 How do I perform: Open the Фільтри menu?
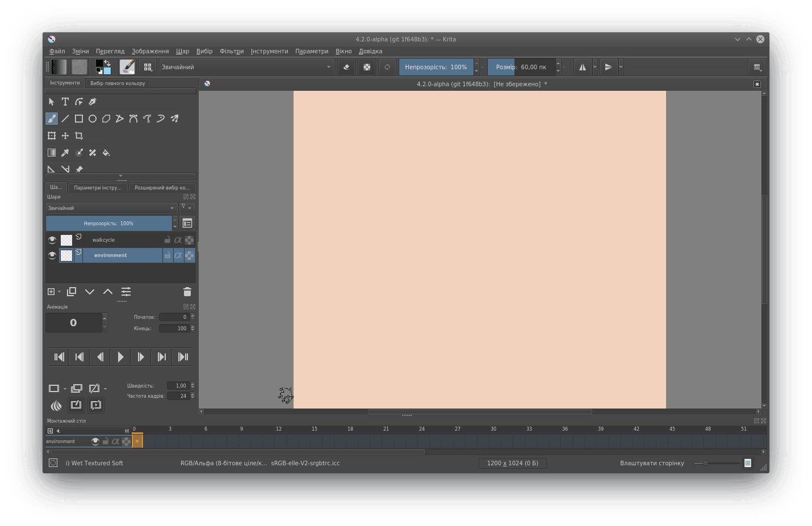[232, 51]
